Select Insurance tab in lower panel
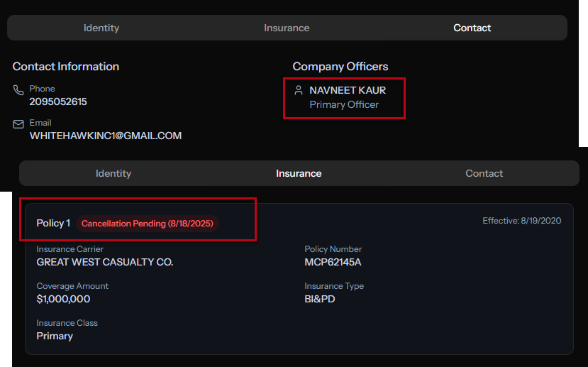The image size is (588, 367). pyautogui.click(x=299, y=173)
